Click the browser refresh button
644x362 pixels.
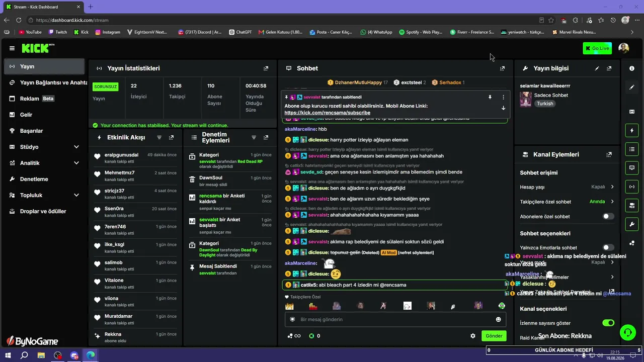tap(19, 20)
